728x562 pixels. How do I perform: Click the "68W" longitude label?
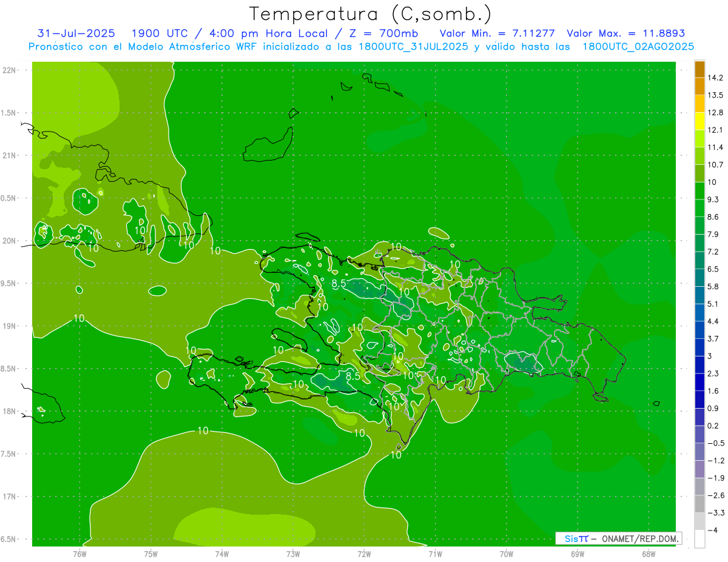pyautogui.click(x=649, y=554)
